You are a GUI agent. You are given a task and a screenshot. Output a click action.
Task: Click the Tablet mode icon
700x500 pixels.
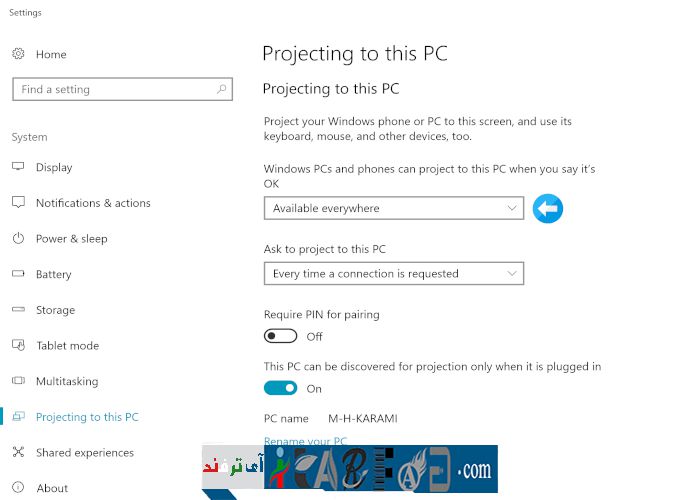point(18,346)
